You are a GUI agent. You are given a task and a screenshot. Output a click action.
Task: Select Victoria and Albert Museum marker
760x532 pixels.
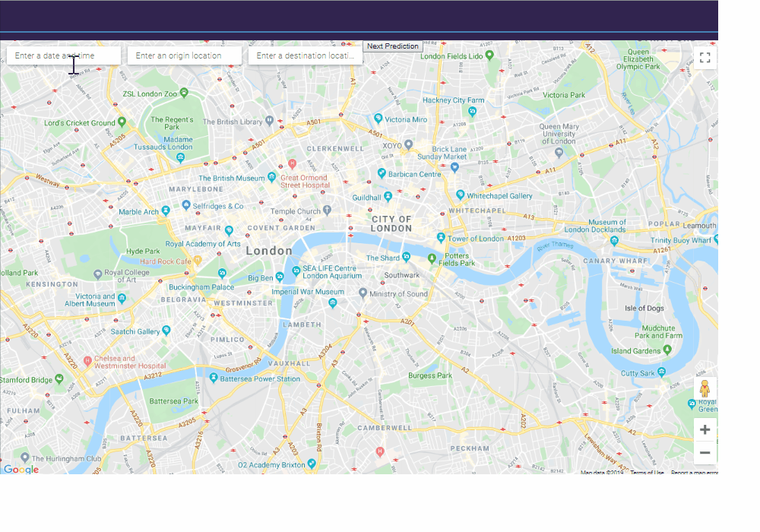[122, 297]
